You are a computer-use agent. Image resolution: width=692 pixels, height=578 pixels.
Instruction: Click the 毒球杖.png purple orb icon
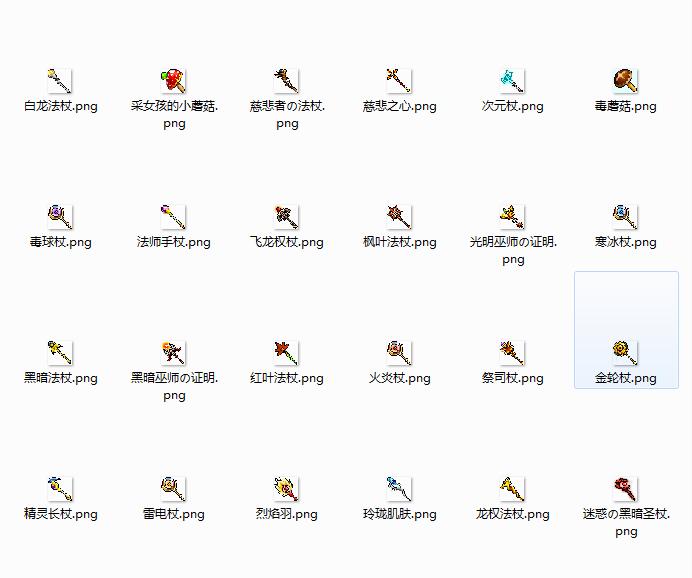pyautogui.click(x=60, y=217)
